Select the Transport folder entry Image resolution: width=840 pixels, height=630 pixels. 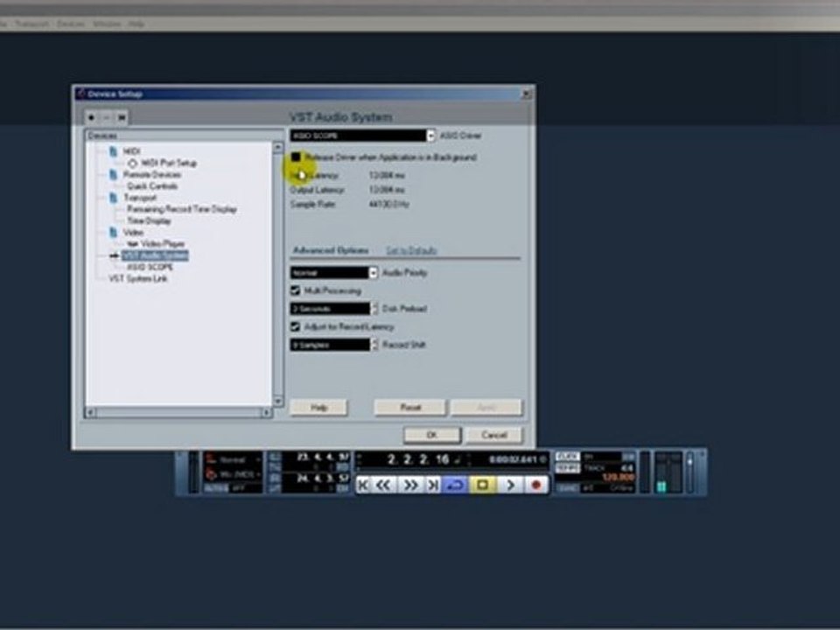[x=140, y=198]
